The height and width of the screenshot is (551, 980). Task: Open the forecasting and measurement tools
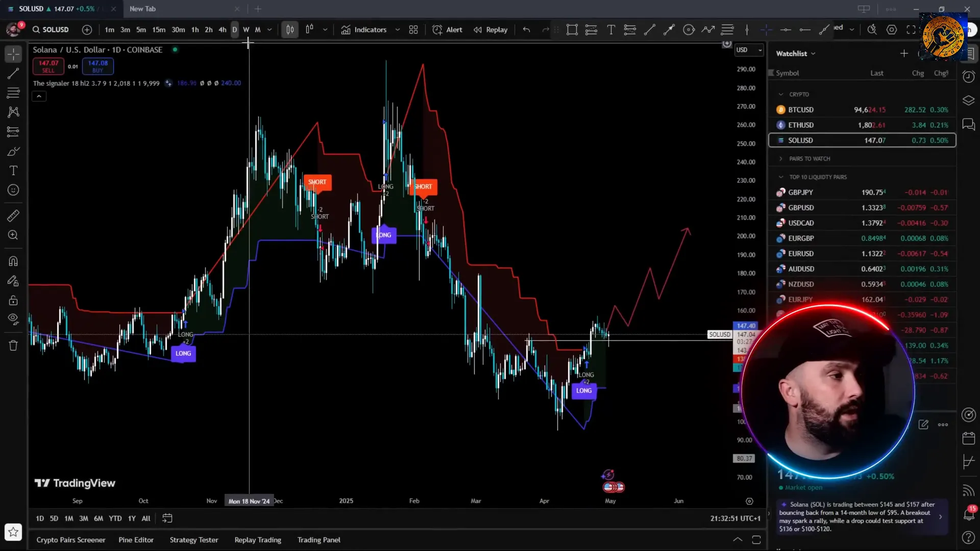[x=13, y=132]
